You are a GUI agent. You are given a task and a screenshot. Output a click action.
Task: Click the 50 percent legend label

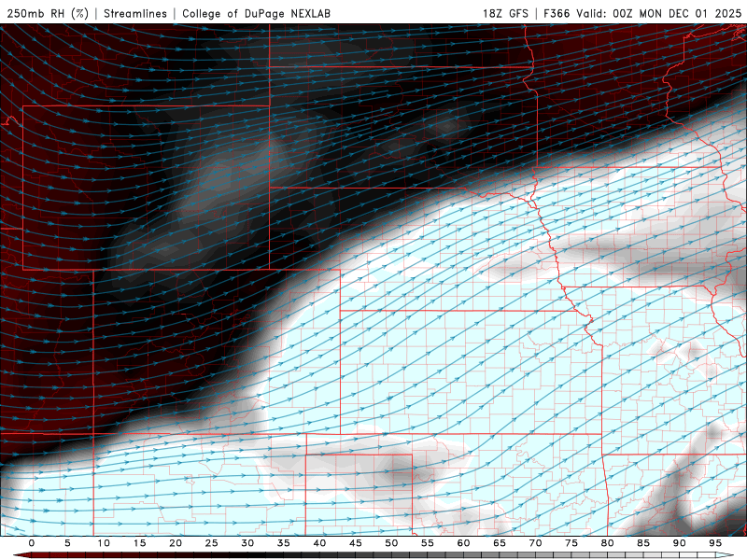coord(391,543)
